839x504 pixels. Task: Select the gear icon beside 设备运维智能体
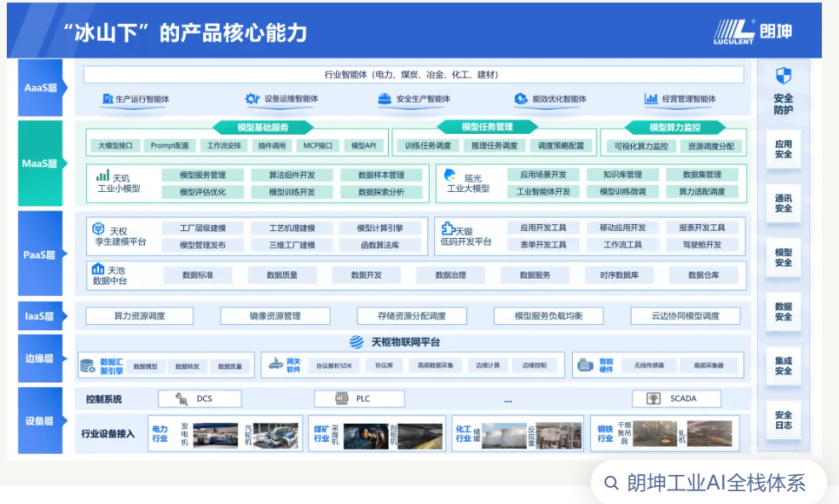(x=252, y=99)
